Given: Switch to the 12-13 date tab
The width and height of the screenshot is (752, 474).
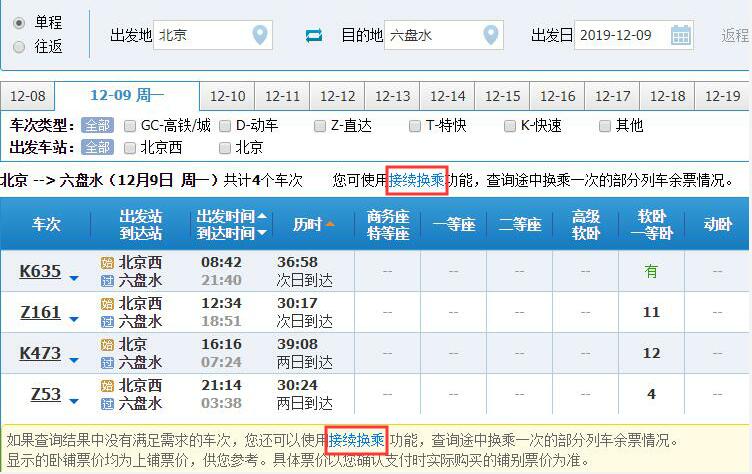Looking at the screenshot, I should (392, 96).
